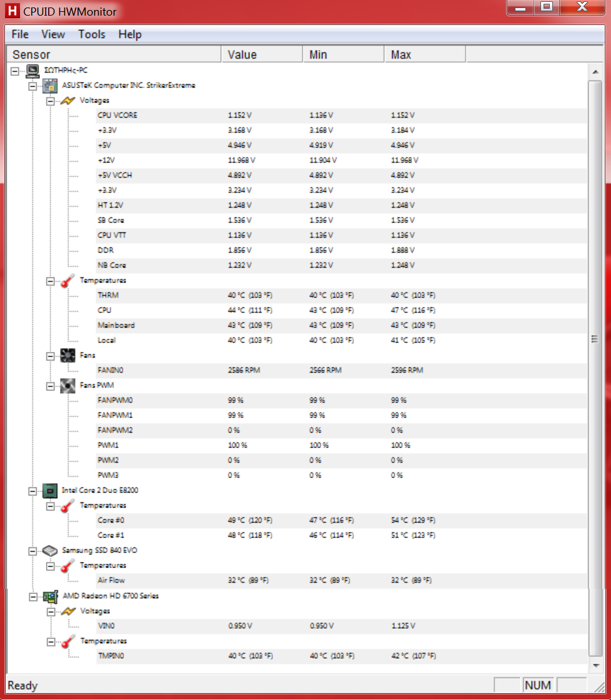Viewport: 611px width, 700px height.
Task: Select the Core #1 row
Action: tap(341, 536)
